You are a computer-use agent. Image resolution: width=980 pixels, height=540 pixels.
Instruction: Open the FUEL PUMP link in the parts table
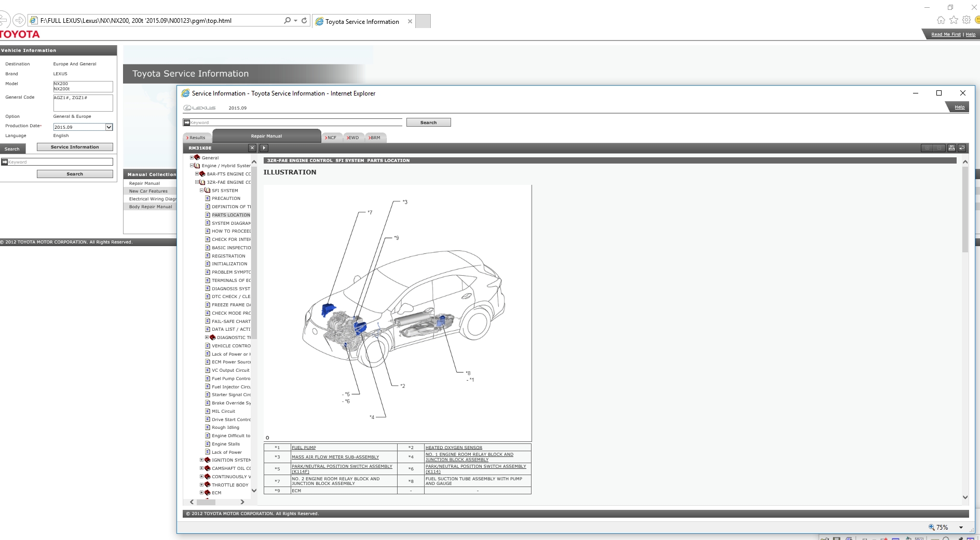coord(305,447)
